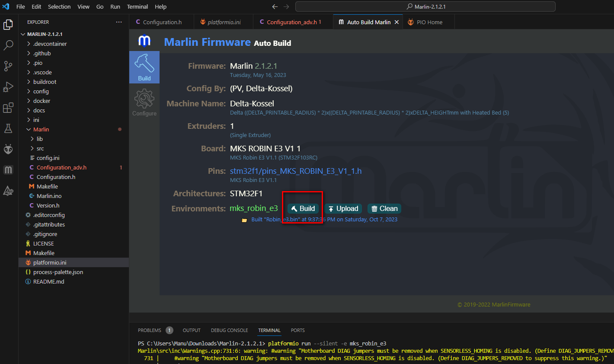Click the Upload button
614x364 pixels.
pyautogui.click(x=343, y=209)
